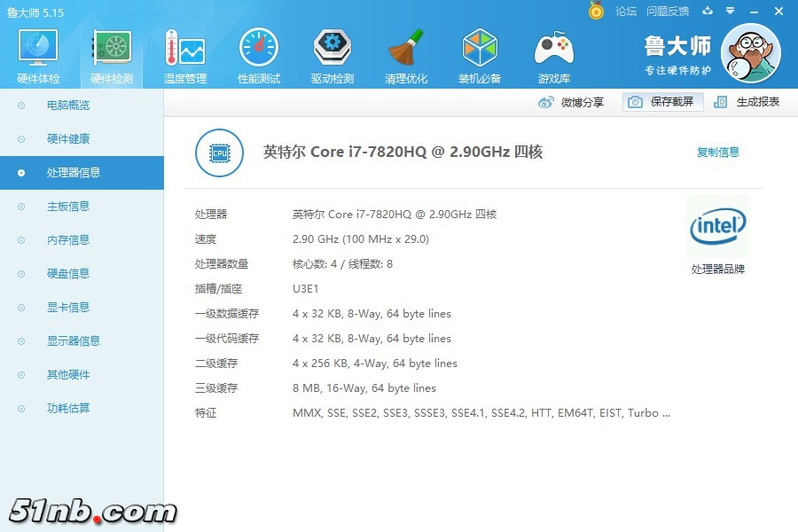Select 硬件健康 in the sidebar
798x532 pixels.
pyautogui.click(x=68, y=139)
